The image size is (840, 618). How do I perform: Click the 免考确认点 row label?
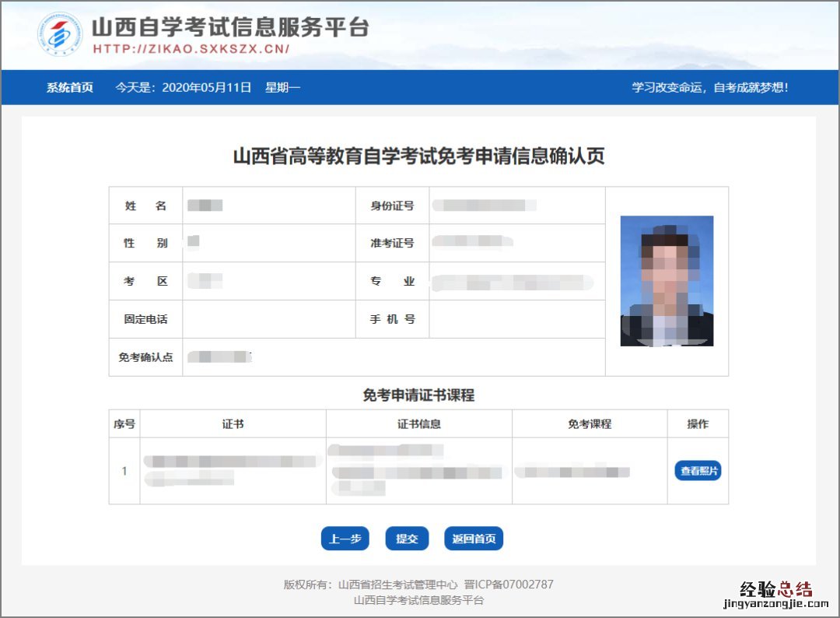[145, 357]
